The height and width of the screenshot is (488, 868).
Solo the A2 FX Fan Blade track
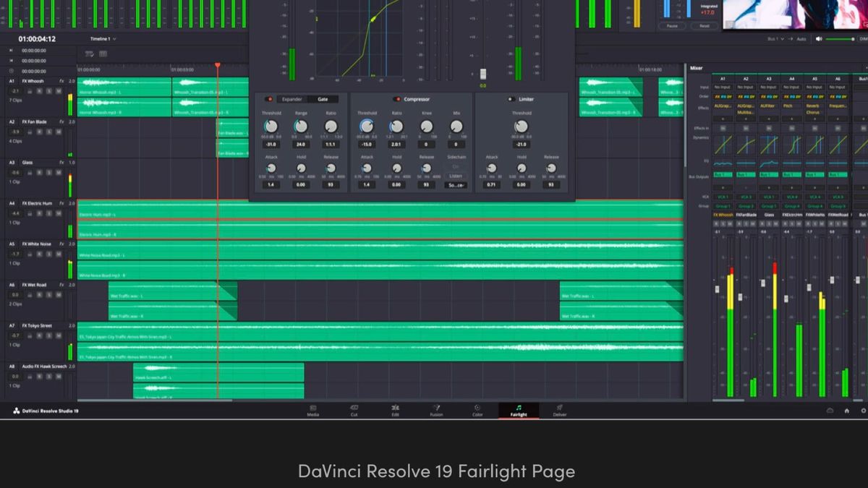coord(49,132)
